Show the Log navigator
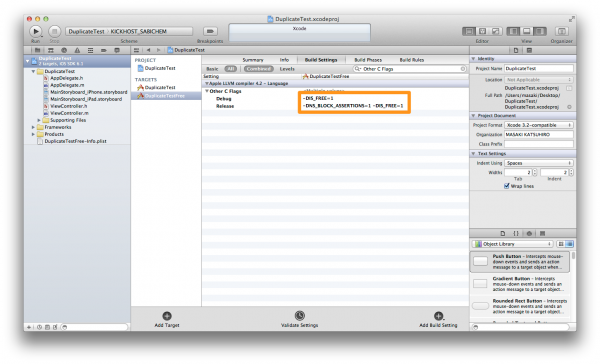 (117, 50)
